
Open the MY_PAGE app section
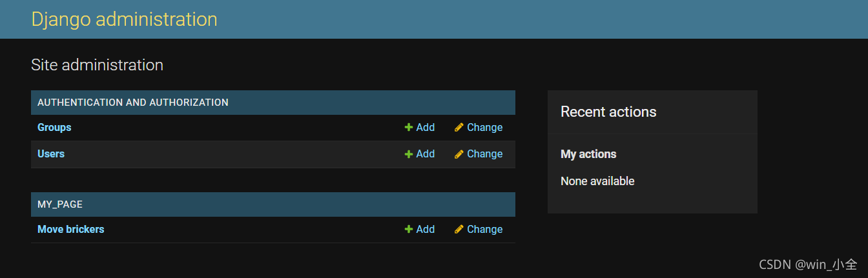[x=60, y=204]
